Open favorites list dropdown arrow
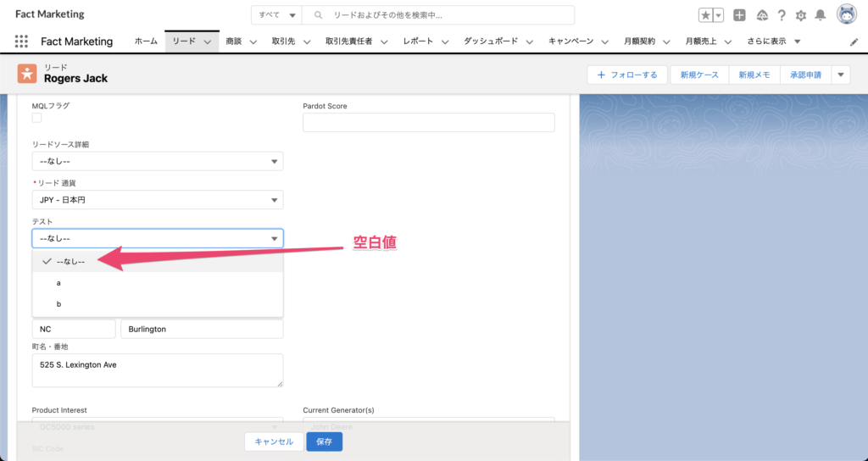Image resolution: width=868 pixels, height=461 pixels. pos(719,15)
